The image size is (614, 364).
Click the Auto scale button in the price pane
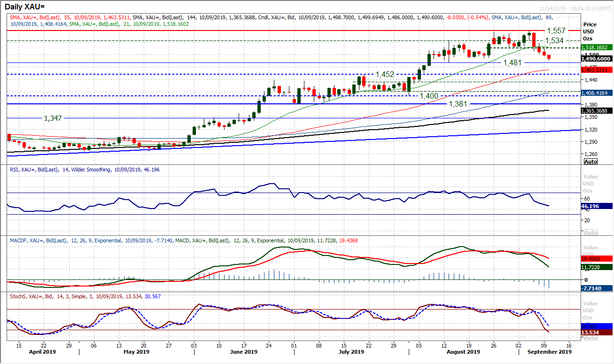(x=590, y=161)
